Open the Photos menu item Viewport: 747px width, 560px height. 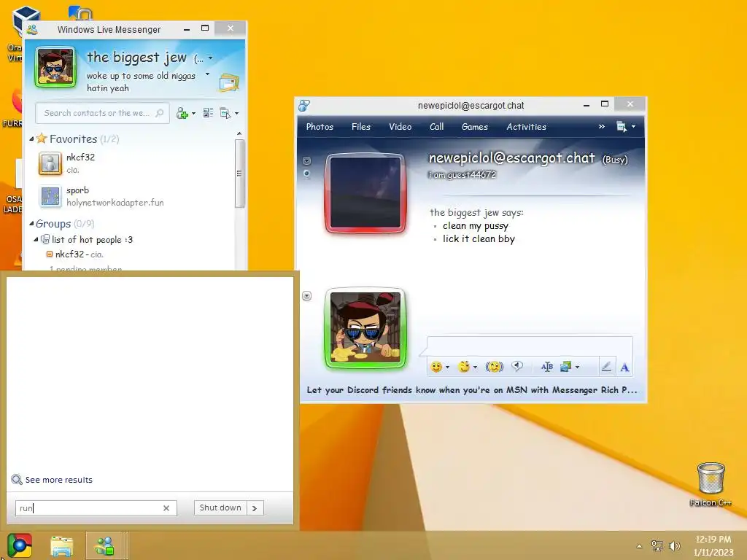coord(320,127)
